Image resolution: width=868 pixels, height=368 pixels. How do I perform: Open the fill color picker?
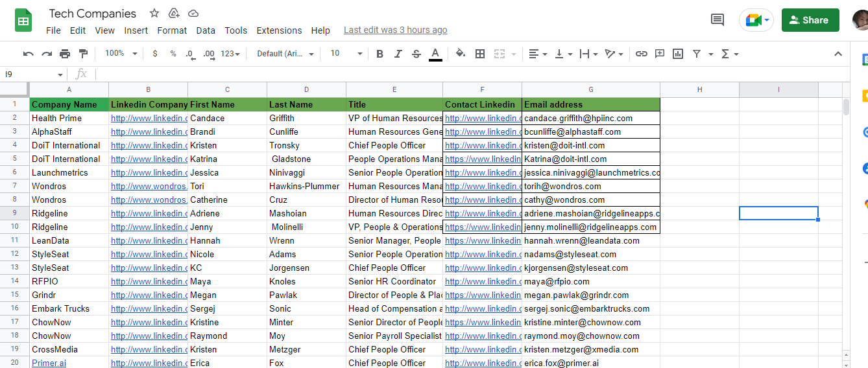pos(461,54)
